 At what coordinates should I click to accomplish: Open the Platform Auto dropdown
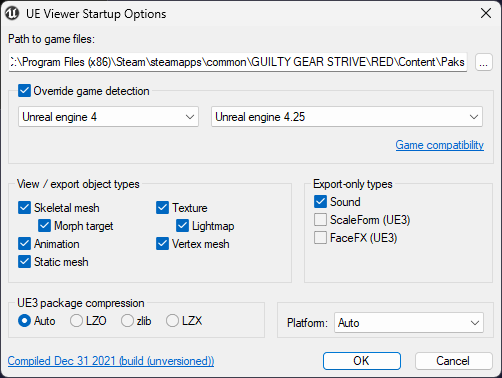[409, 323]
